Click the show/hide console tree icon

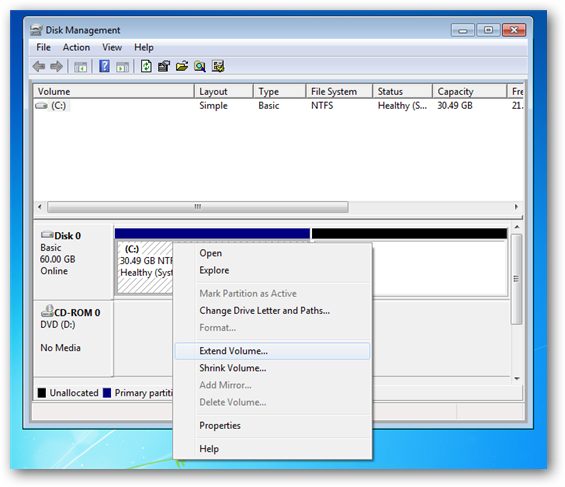click(80, 67)
